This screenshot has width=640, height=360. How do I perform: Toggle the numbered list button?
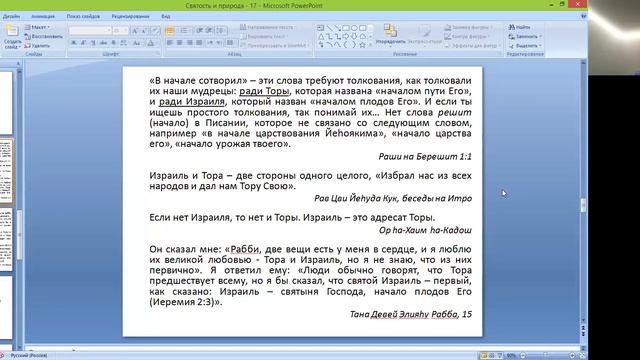(x=184, y=31)
